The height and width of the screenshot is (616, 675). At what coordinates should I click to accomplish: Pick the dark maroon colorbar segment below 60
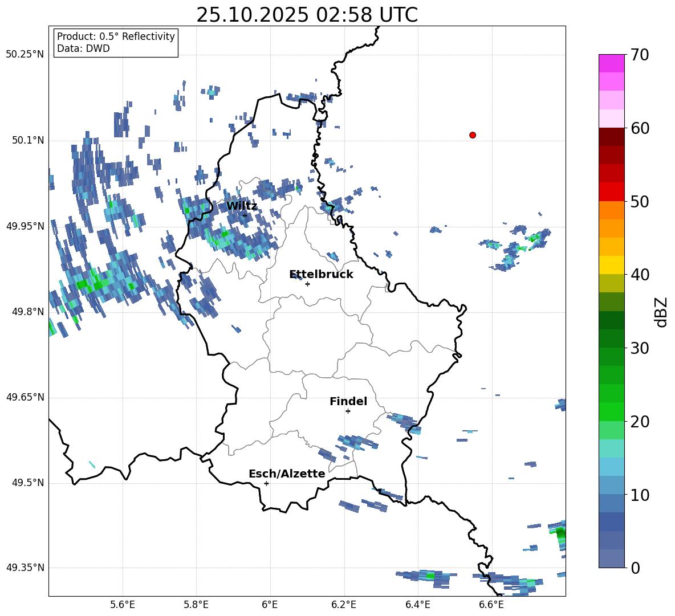[611, 137]
